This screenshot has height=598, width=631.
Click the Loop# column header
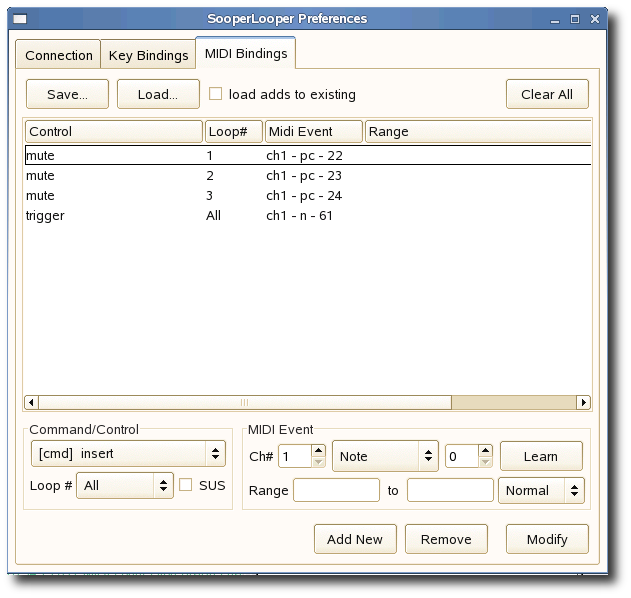coord(234,132)
